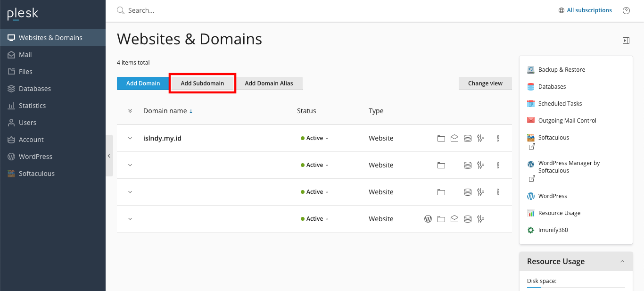
Task: Open the three-dot menu for islndy.my.id
Action: [497, 138]
